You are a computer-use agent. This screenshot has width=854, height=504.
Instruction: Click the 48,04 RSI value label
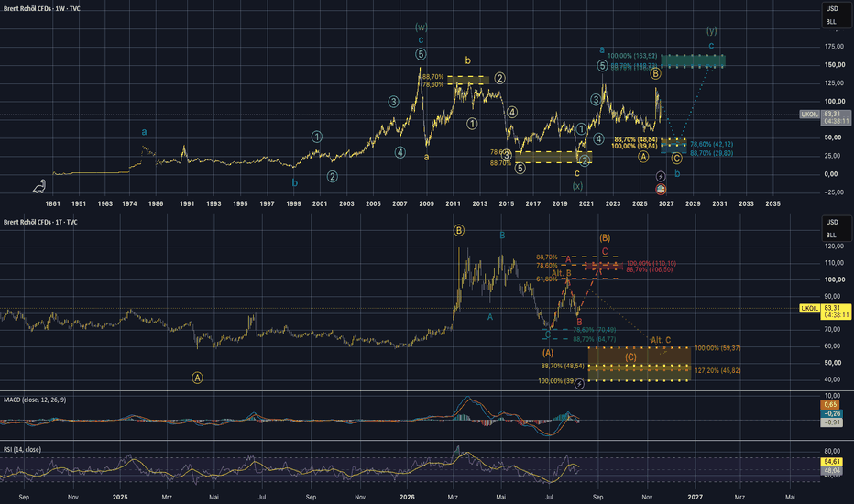(831, 471)
